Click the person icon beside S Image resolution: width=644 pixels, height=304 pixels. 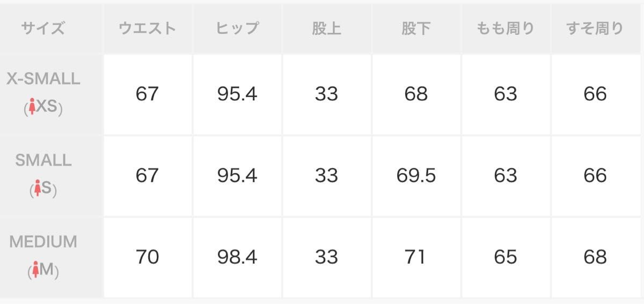(38, 189)
